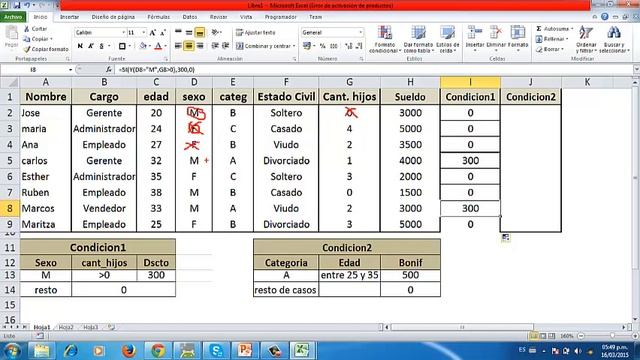The height and width of the screenshot is (360, 640).
Task: Open the Calibri font name dropdown
Action: pos(123,32)
